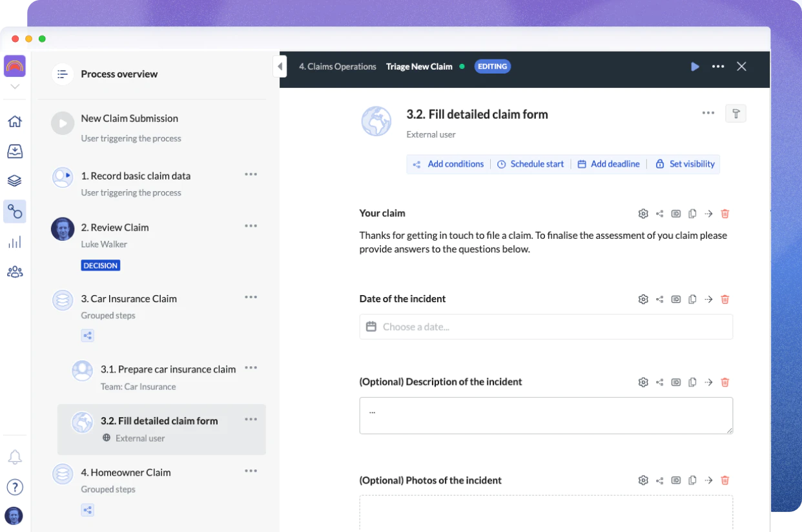Click ID icon for Your claim field
This screenshot has width=802, height=532.
676,214
